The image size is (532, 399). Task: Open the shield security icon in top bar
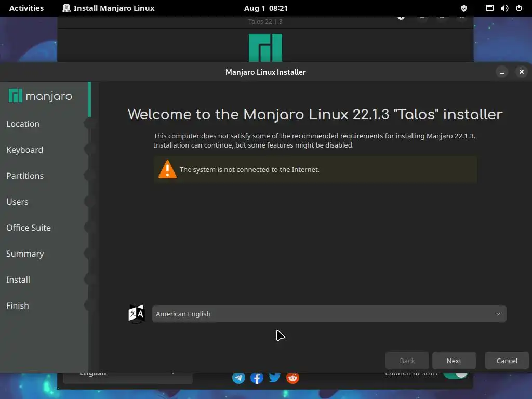click(464, 8)
